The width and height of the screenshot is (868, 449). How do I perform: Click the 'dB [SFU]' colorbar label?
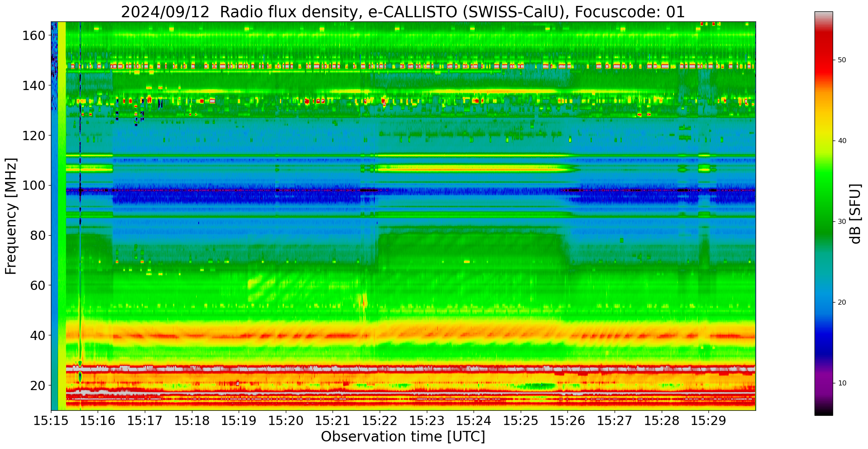click(x=855, y=214)
